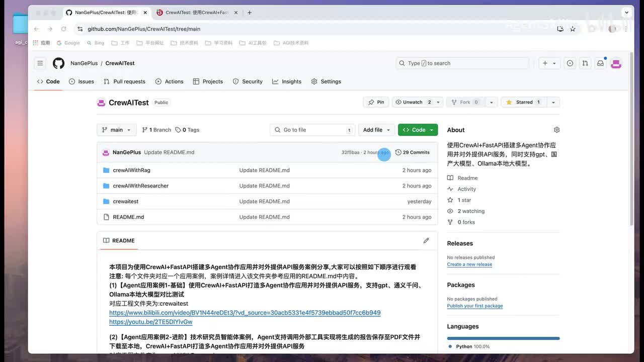Open the NanGePlus owner link in the breadcrumb
This screenshot has width=644, height=362.
click(84, 63)
